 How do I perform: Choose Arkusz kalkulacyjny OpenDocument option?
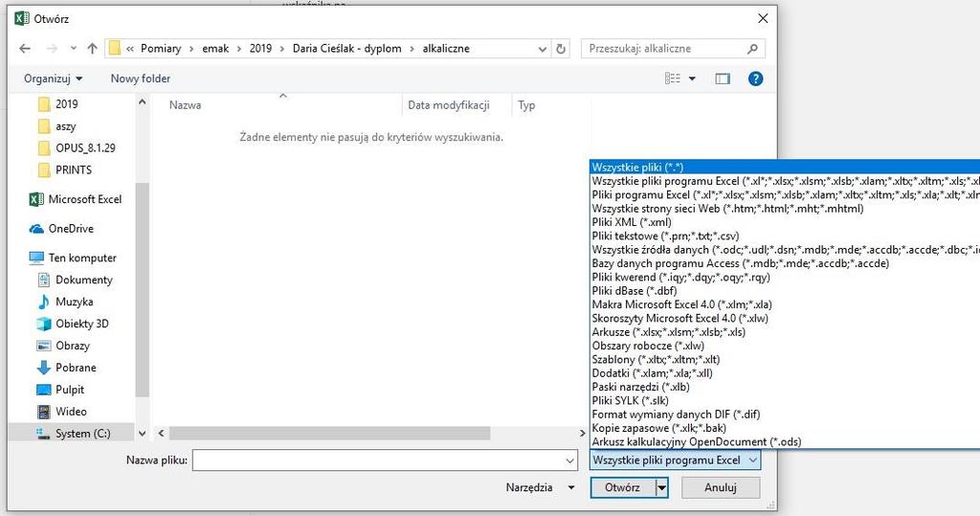785,441
